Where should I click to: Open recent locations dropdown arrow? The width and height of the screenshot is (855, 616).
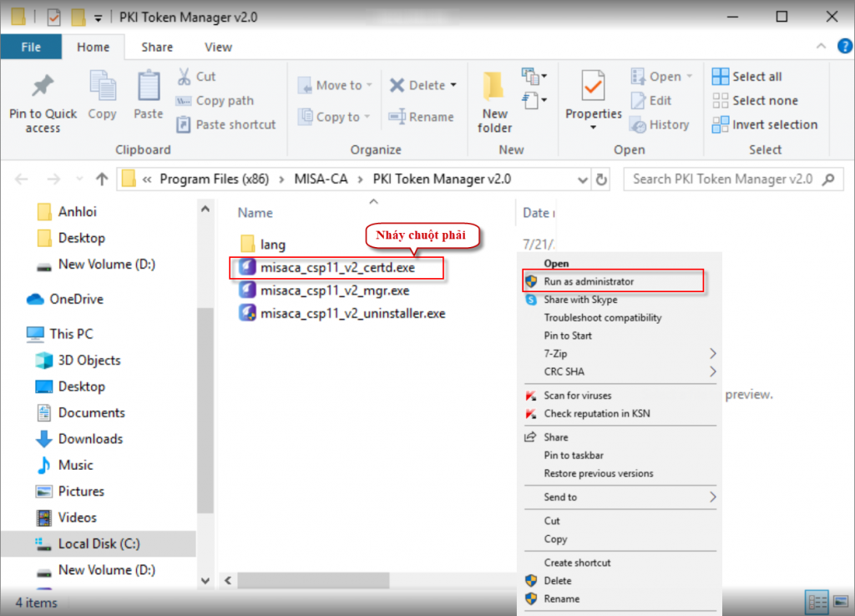click(79, 179)
